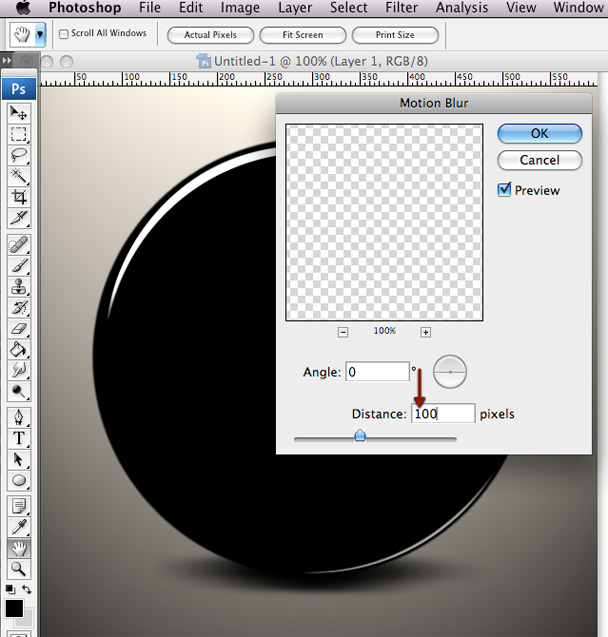Select the Crop tool
This screenshot has height=637, width=608.
click(18, 197)
